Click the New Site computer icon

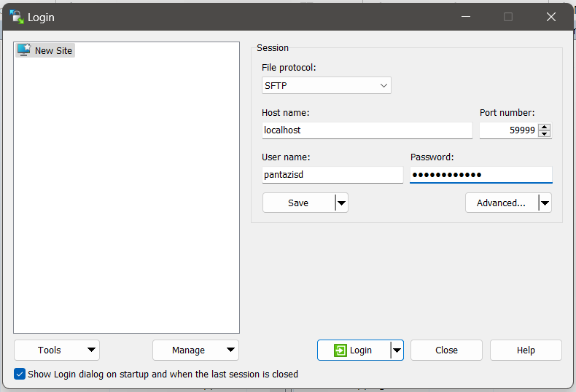click(x=24, y=50)
